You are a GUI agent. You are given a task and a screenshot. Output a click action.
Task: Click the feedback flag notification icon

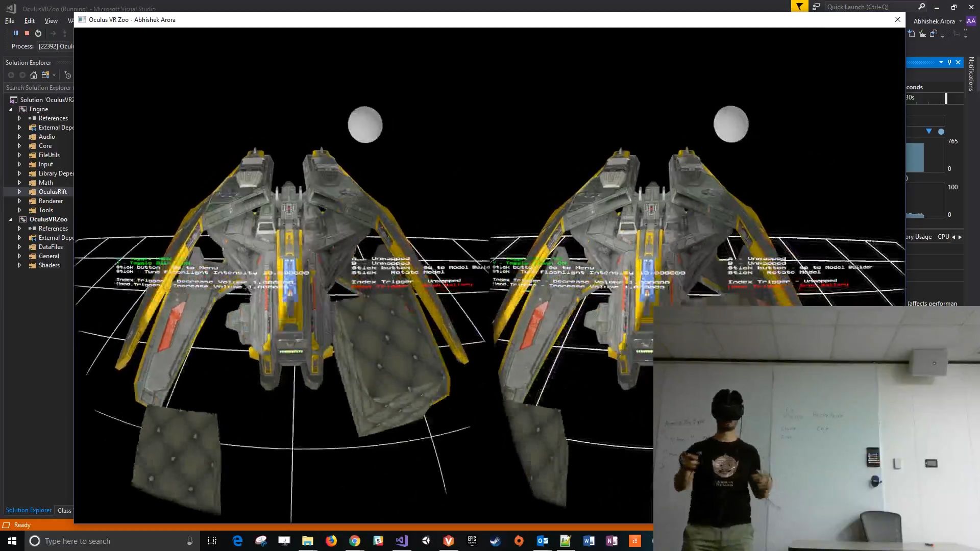coord(799,7)
